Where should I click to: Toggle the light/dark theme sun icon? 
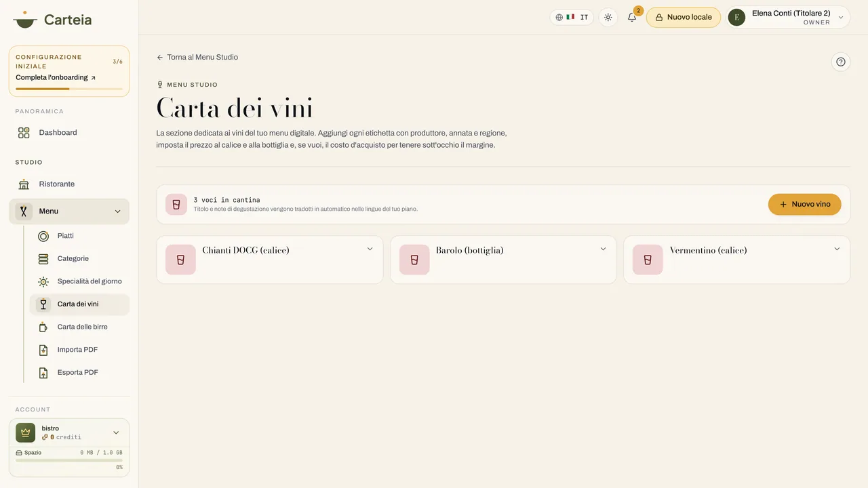[x=608, y=17]
